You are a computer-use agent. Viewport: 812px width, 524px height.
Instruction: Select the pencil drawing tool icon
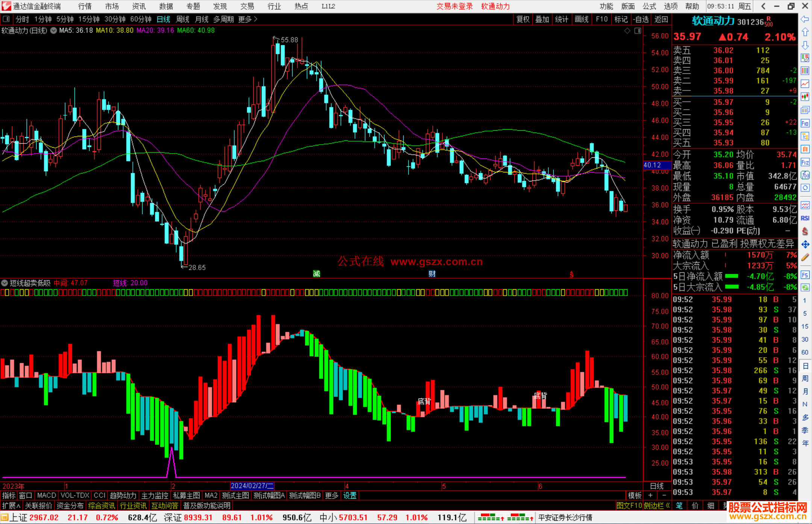(805, 258)
